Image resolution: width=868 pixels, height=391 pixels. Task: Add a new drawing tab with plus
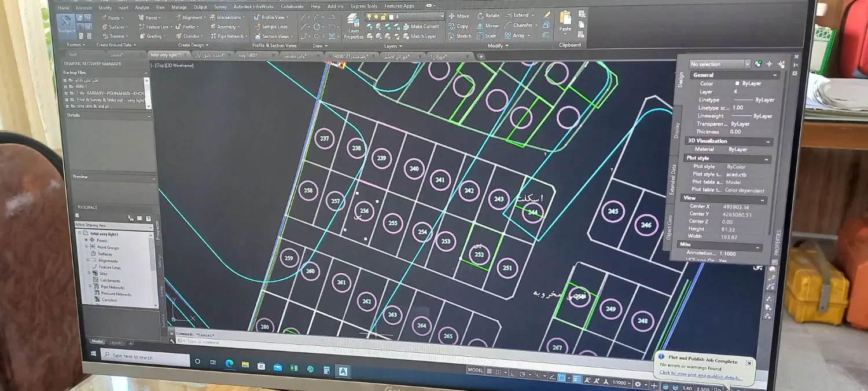point(480,56)
